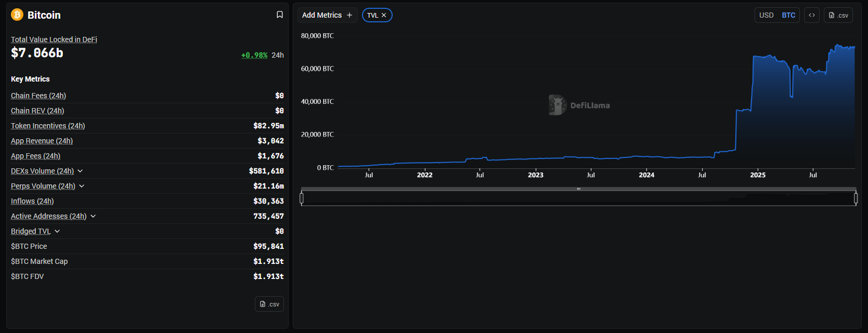Click Chain Fees (24h) label
This screenshot has height=333, width=868.
(x=38, y=96)
